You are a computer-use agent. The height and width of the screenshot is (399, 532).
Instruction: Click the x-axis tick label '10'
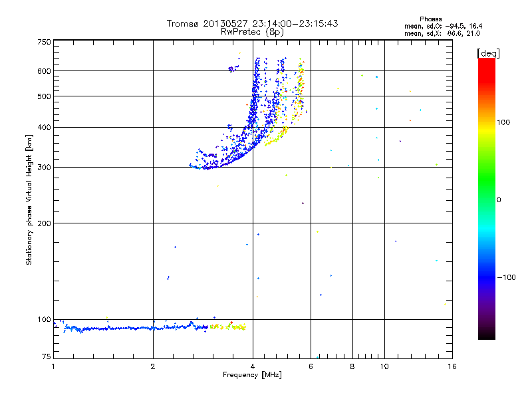click(384, 366)
